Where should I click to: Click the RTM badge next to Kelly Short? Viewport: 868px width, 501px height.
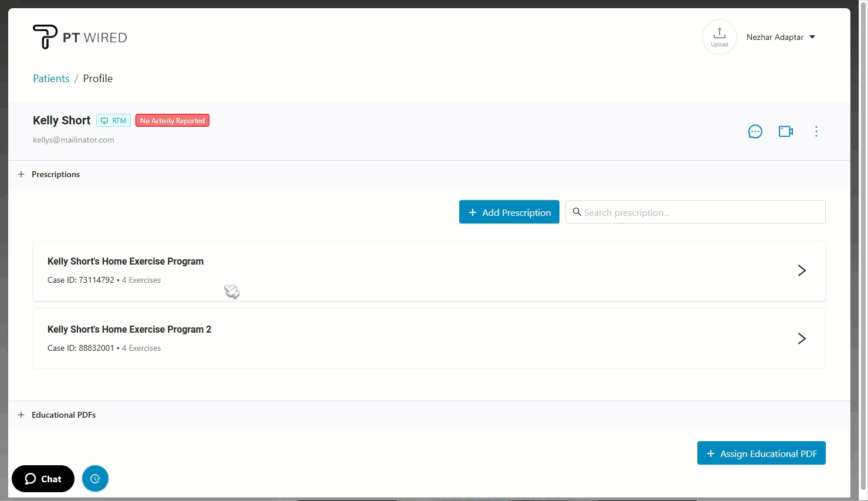[113, 120]
